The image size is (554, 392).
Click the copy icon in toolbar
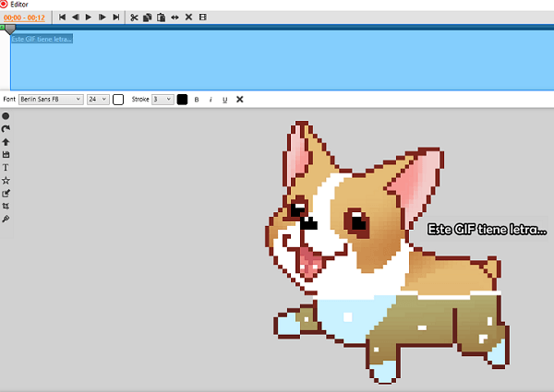point(148,18)
